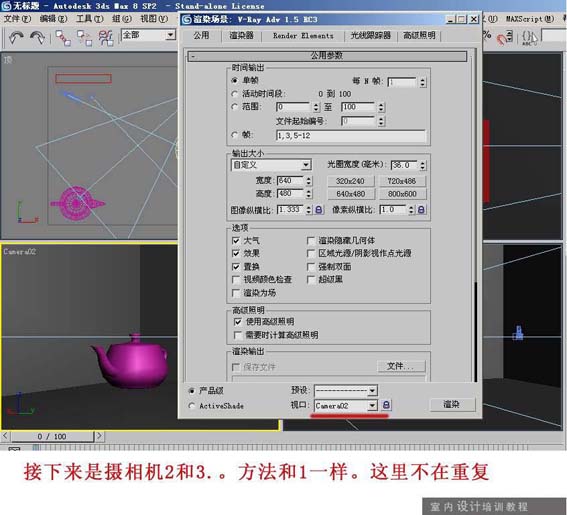Switch to the 公用 tab

pyautogui.click(x=201, y=35)
